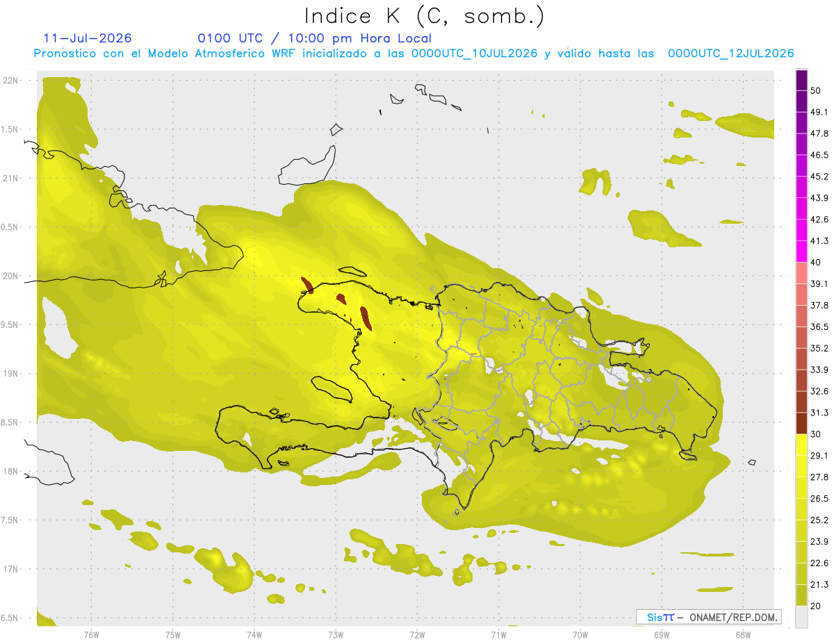
Task: Click the legend value "26.5"
Action: tap(819, 499)
